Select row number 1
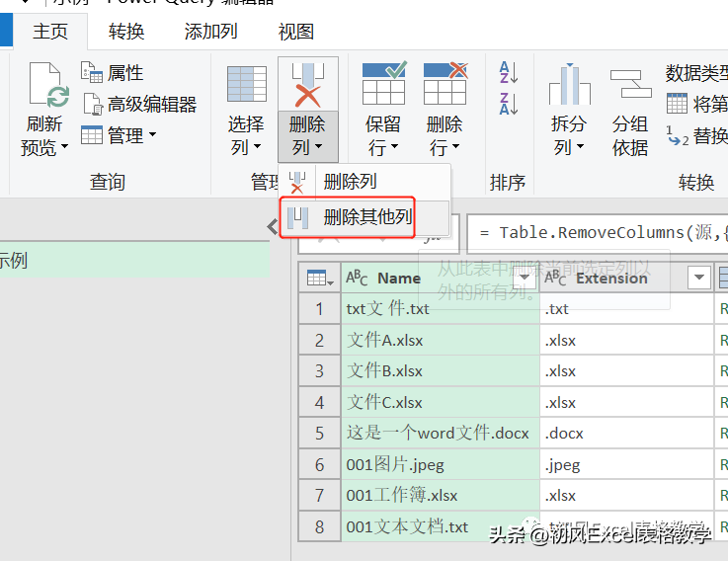 pos(319,309)
